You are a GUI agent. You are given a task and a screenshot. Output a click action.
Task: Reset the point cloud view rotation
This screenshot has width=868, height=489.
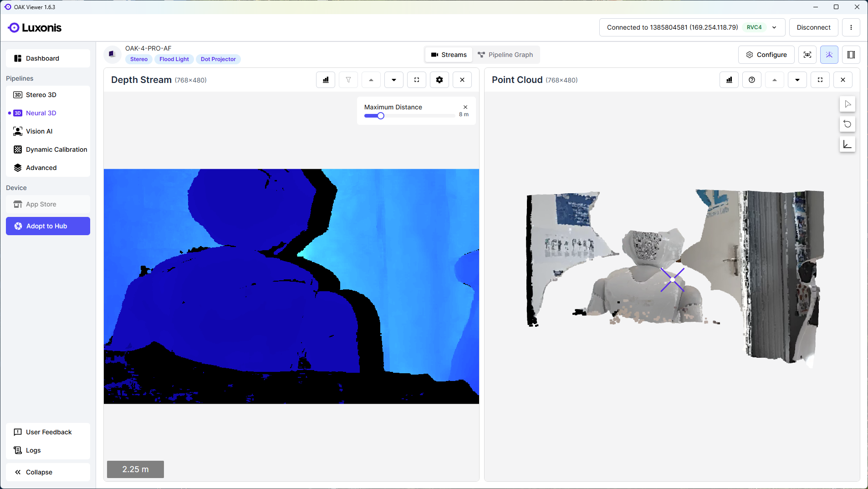pos(847,124)
